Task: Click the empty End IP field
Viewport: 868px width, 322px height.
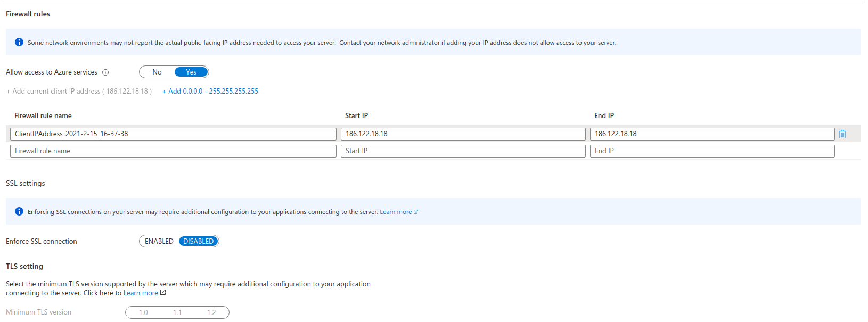Action: pos(712,151)
